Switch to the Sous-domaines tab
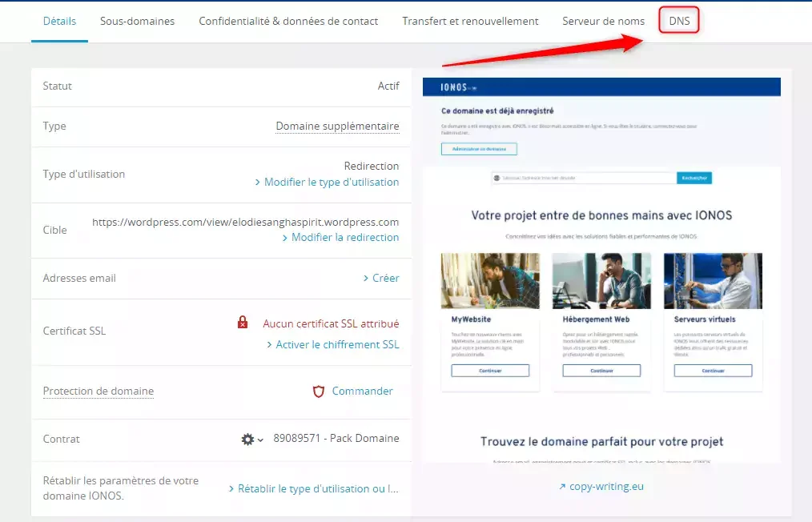The image size is (812, 522). pyautogui.click(x=137, y=22)
